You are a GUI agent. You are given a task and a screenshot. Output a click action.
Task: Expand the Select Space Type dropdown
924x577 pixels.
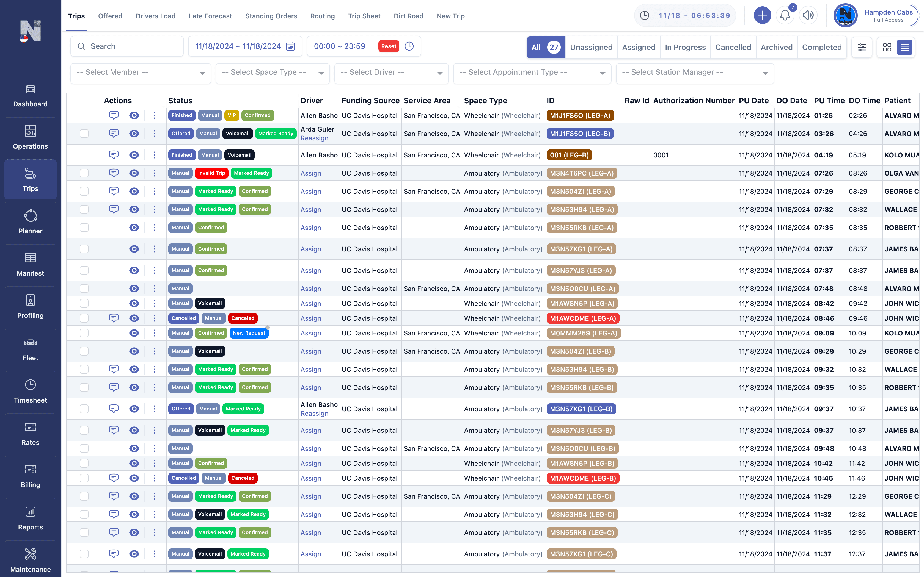pos(272,73)
